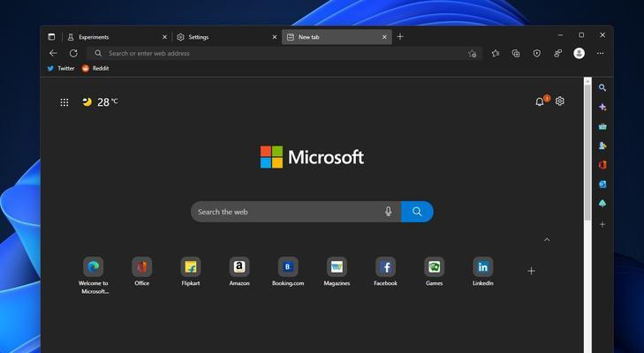Go back using the back arrow
The image size is (644, 353).
[x=53, y=53]
